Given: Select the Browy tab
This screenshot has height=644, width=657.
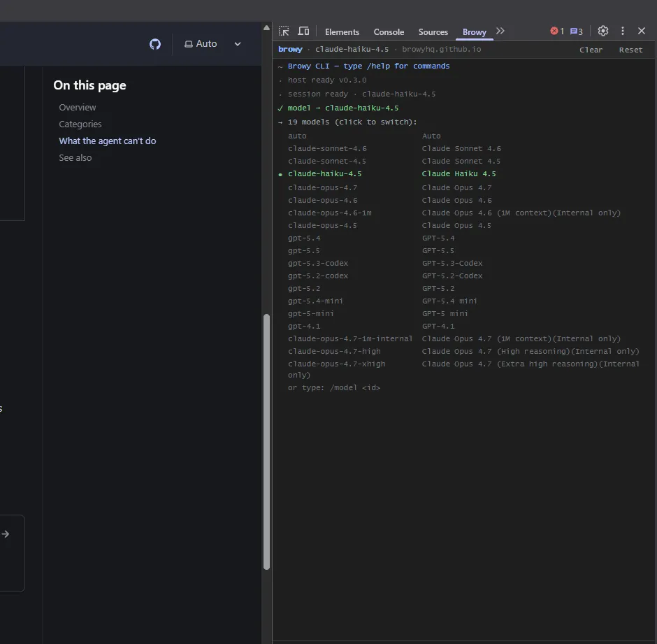Looking at the screenshot, I should click(475, 32).
